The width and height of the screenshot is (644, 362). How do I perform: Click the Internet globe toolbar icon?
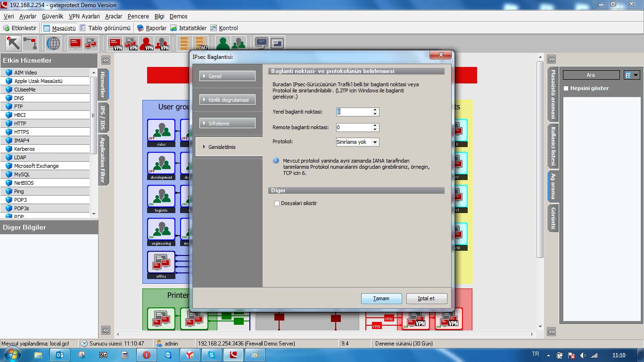[x=53, y=43]
